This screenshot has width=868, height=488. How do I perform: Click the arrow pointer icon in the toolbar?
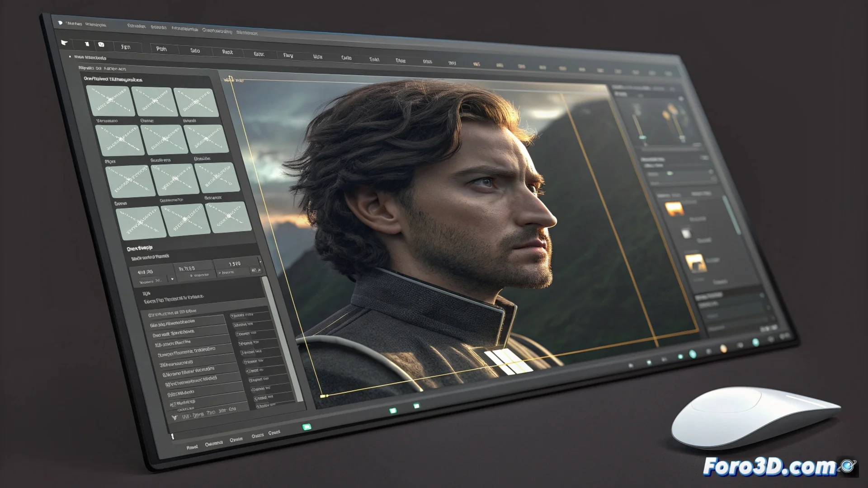[64, 43]
